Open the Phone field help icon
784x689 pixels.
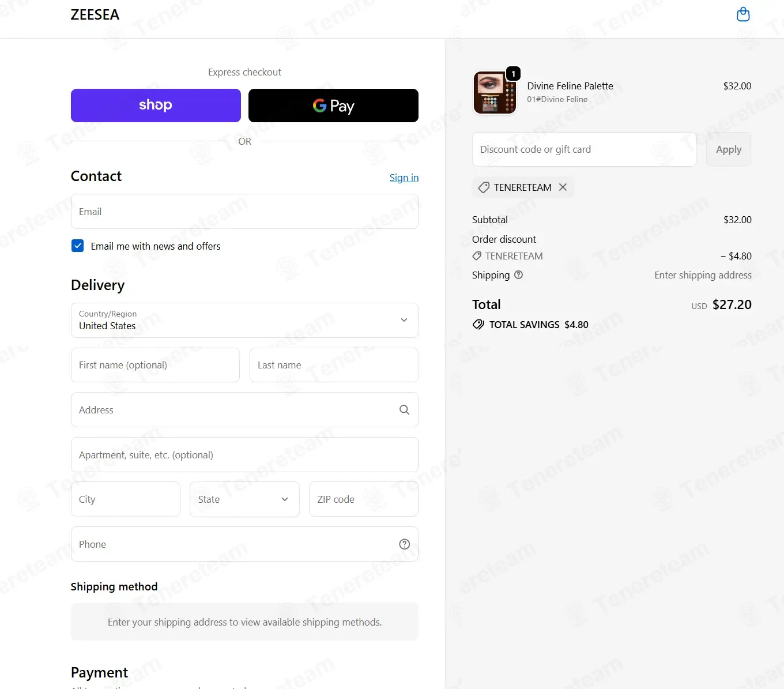tap(405, 544)
